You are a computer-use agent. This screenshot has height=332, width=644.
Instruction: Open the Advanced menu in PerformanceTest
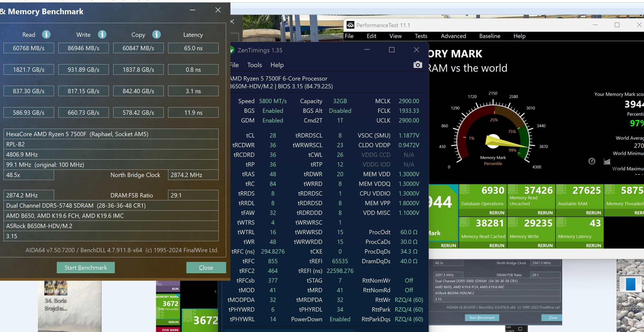point(453,36)
